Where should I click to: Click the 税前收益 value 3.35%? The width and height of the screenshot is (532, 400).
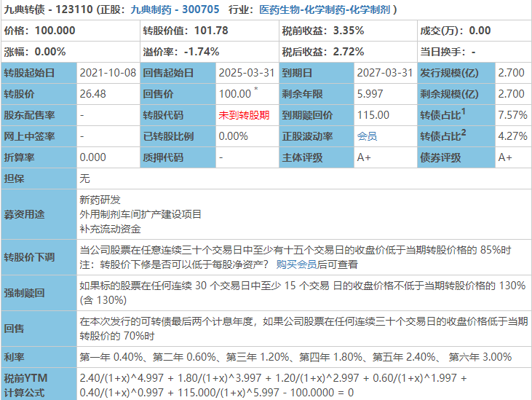tap(349, 31)
